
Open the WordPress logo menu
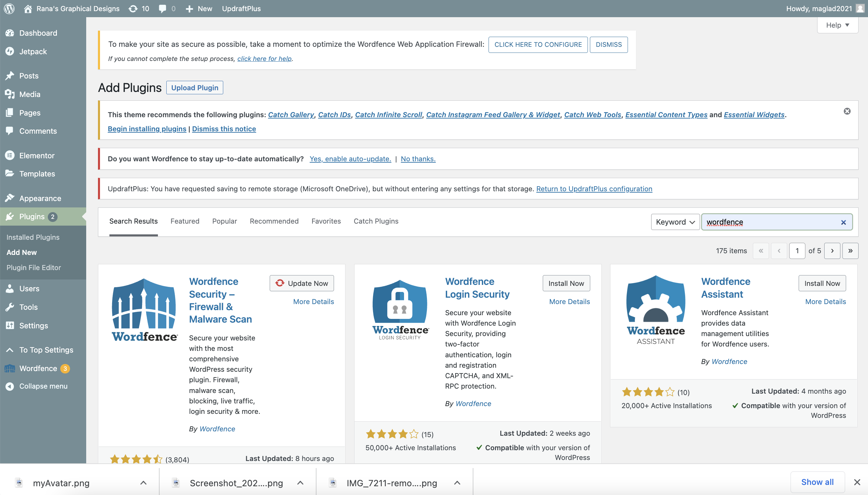pos(9,8)
